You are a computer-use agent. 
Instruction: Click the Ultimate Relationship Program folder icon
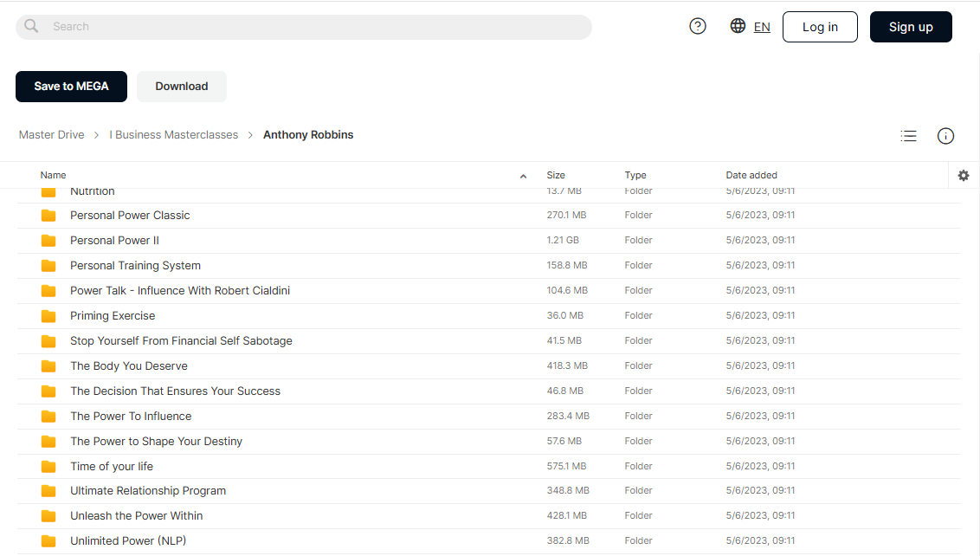click(x=48, y=491)
